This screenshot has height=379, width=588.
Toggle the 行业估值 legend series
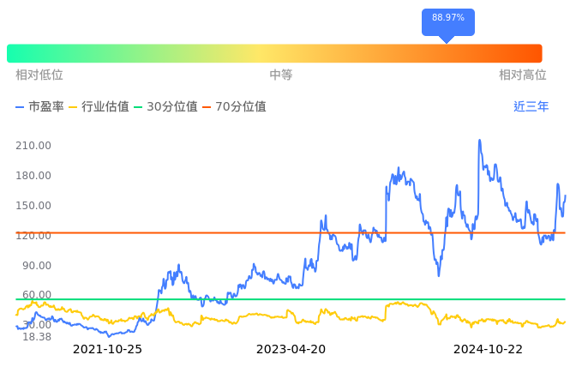click(x=99, y=107)
